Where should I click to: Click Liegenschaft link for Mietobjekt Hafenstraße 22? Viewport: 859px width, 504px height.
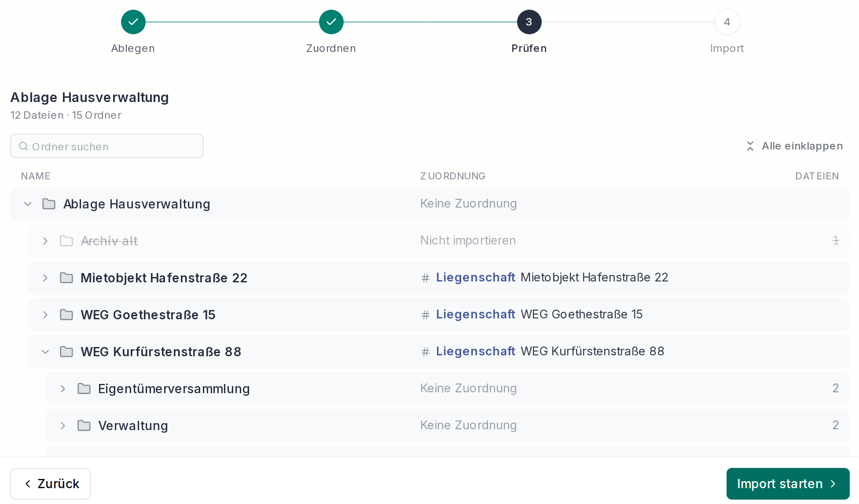[x=475, y=278]
